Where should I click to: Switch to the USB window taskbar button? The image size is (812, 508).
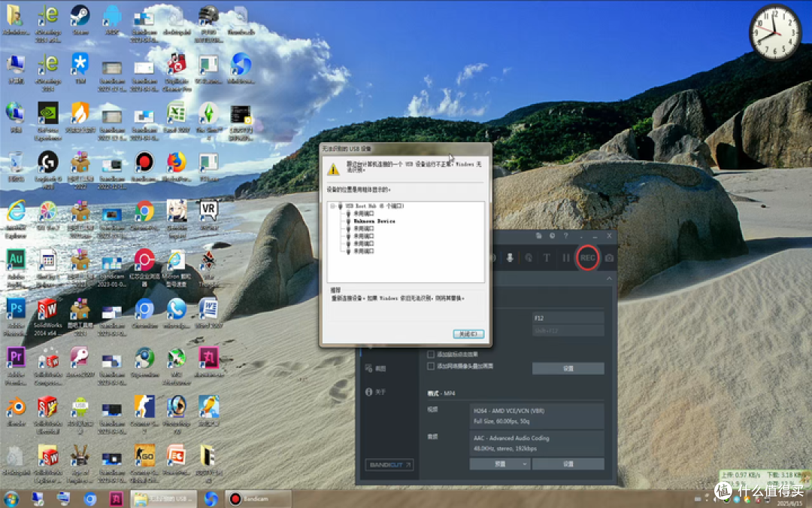tap(164, 499)
